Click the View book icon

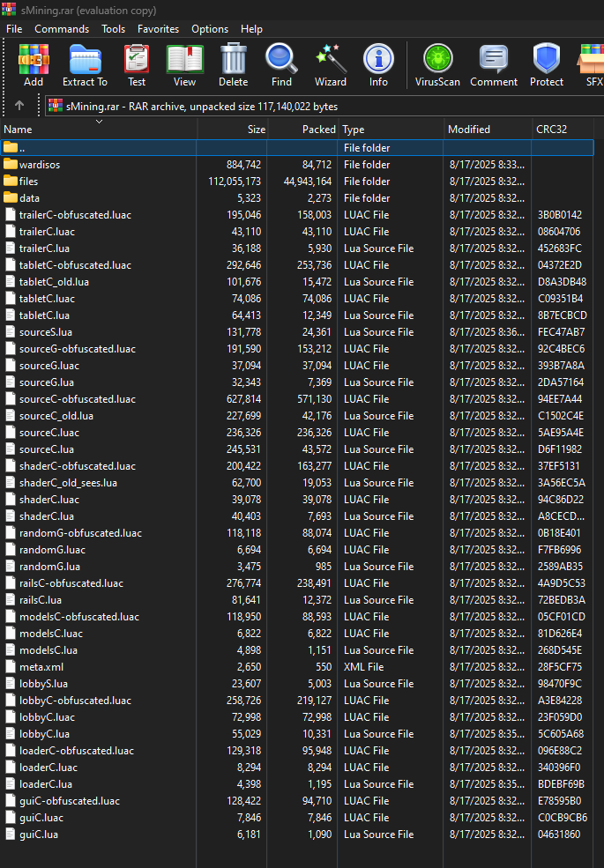pos(184,59)
